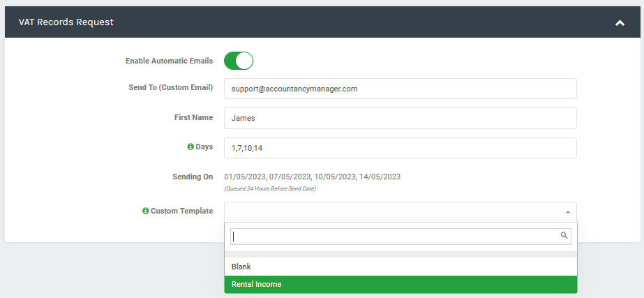Image resolution: width=644 pixels, height=298 pixels.
Task: Click the Queued 24 Hours Before Send Date note
Action: (270, 188)
